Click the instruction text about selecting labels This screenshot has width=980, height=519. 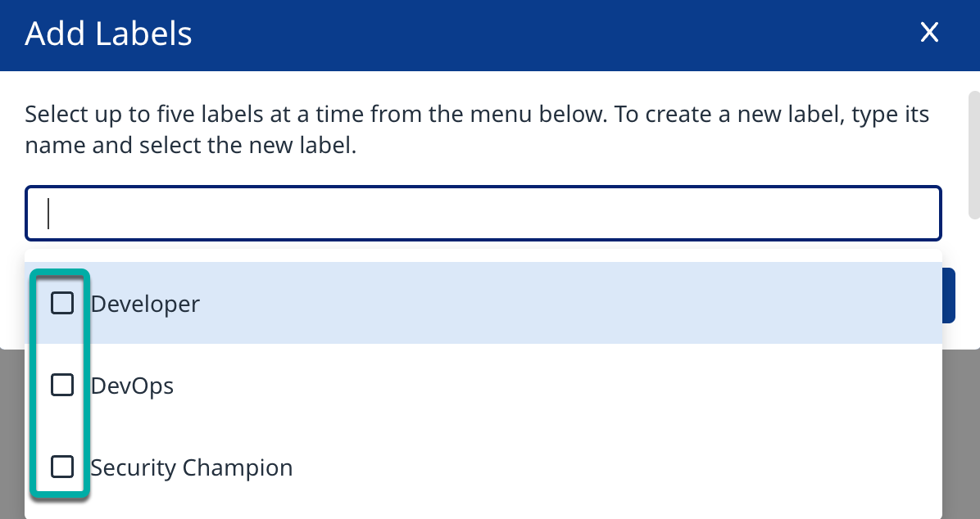[477, 114]
